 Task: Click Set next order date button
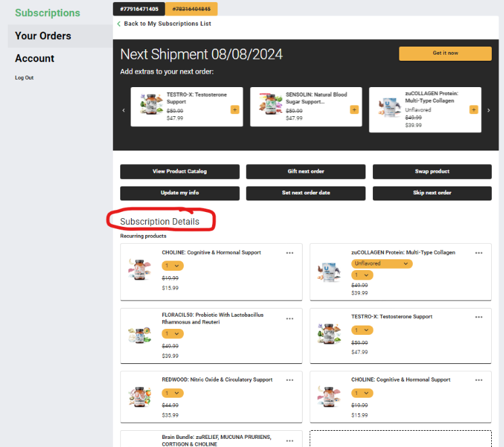[305, 193]
